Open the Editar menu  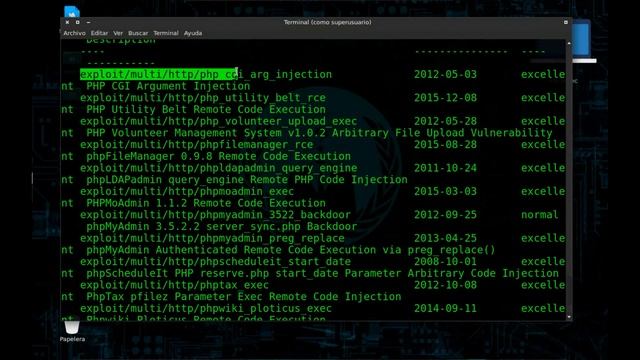(99, 33)
